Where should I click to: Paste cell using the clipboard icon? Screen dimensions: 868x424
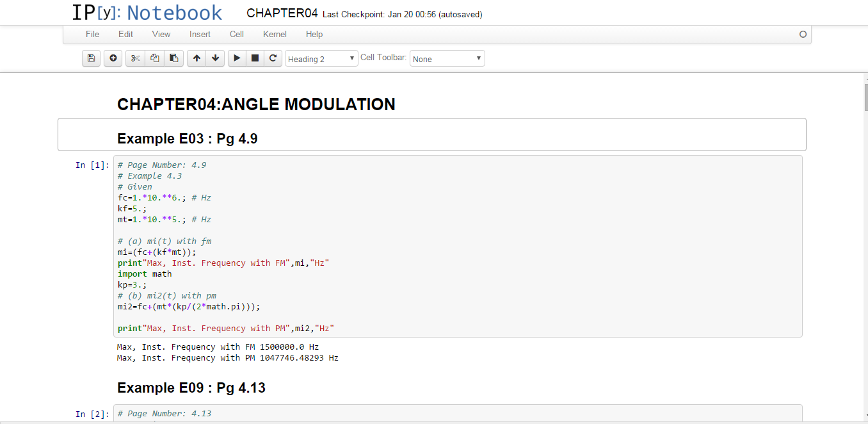[173, 58]
